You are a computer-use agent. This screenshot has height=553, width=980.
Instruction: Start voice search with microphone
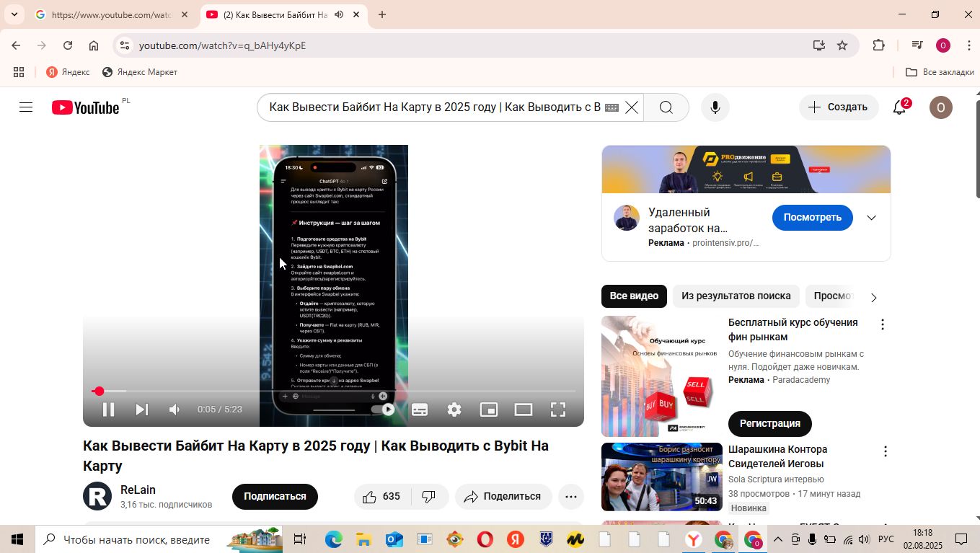715,107
